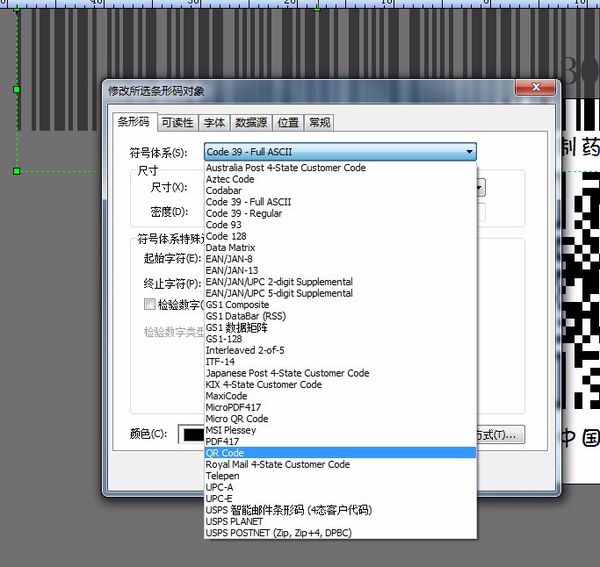Pick EAN/JAN/UPC 5-digit Supplemental
Viewport: 600px width, 567px height.
340,293
